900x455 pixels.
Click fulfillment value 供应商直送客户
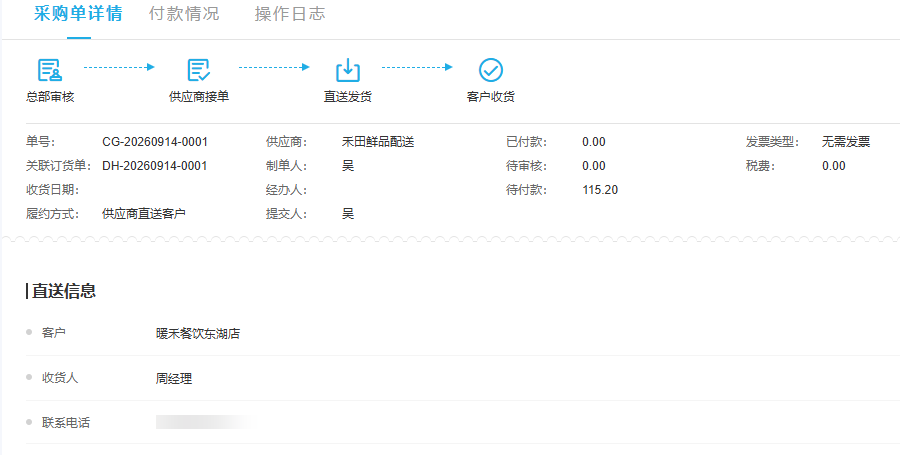click(x=143, y=214)
